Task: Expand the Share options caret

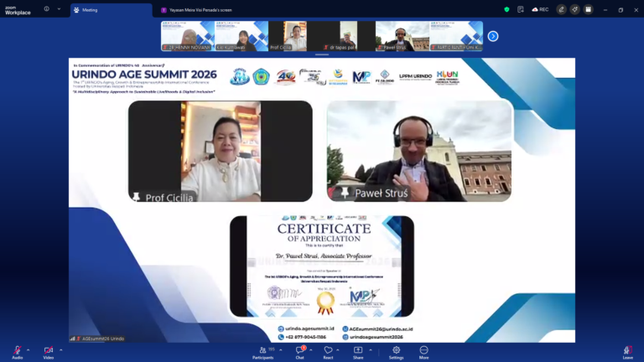Action: pos(371,350)
